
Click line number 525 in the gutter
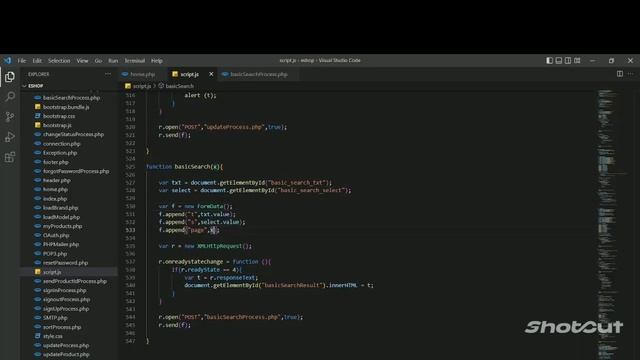click(130, 167)
